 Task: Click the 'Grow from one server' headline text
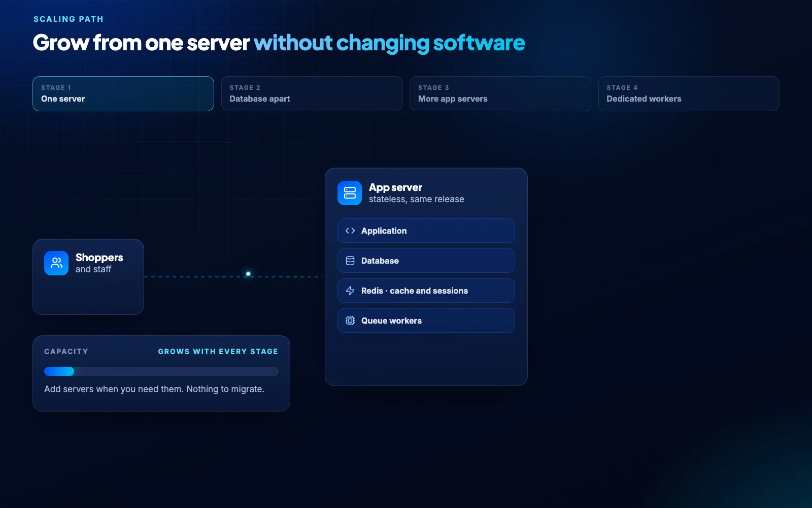point(141,43)
